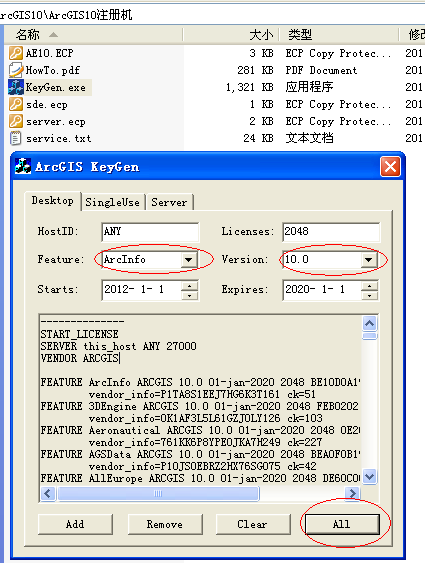Click the FEATURE AGSData license line
This screenshot has width=425, height=563.
199,454
